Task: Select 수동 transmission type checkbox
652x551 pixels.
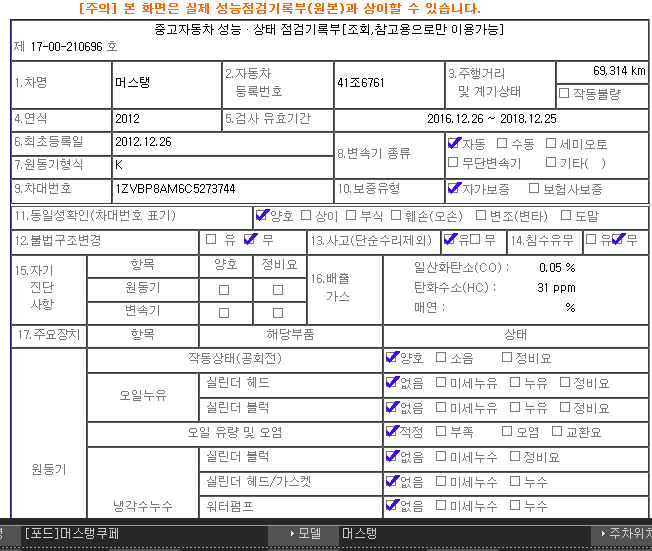Action: [502, 144]
